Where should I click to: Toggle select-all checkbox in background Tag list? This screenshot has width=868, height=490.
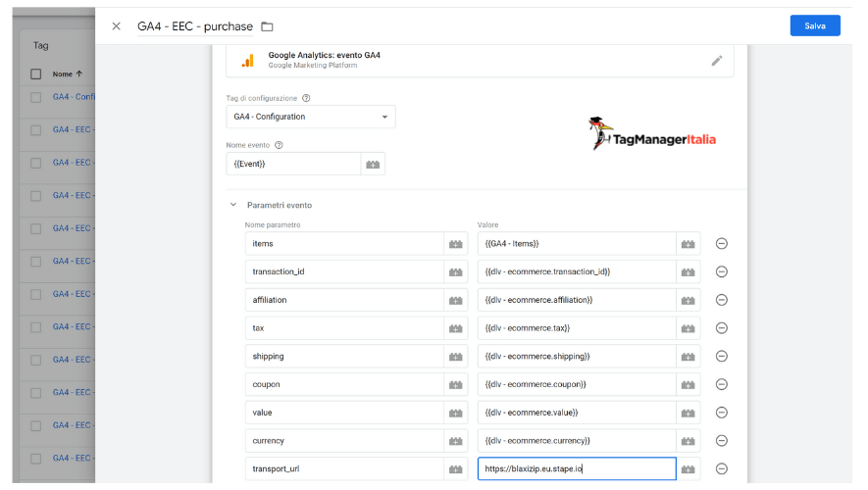point(36,74)
